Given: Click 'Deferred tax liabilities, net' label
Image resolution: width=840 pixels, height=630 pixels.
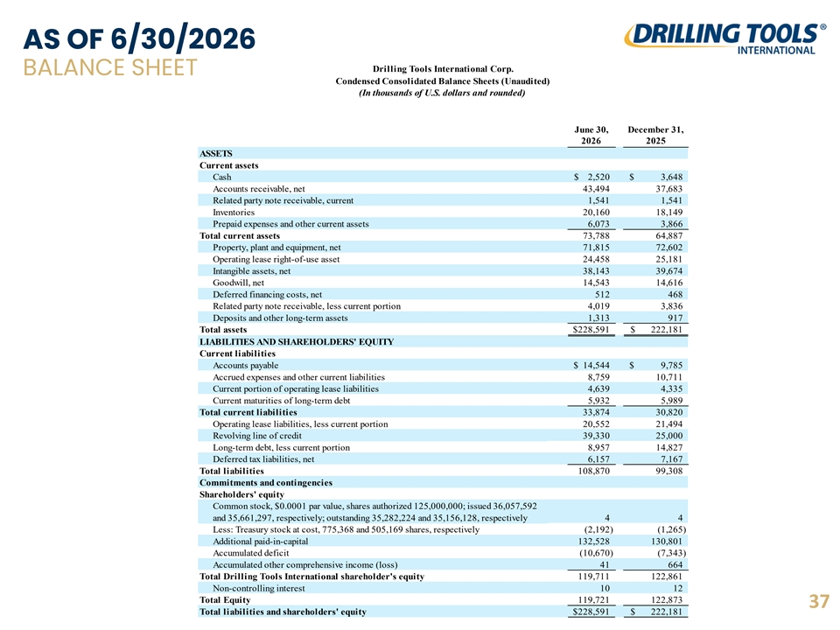Looking at the screenshot, I should coord(263,460).
